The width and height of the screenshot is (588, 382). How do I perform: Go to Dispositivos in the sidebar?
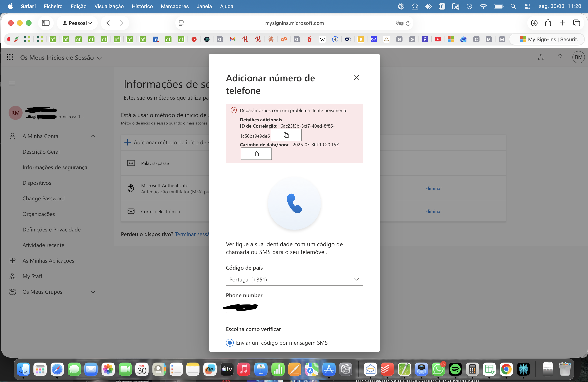[x=37, y=183]
